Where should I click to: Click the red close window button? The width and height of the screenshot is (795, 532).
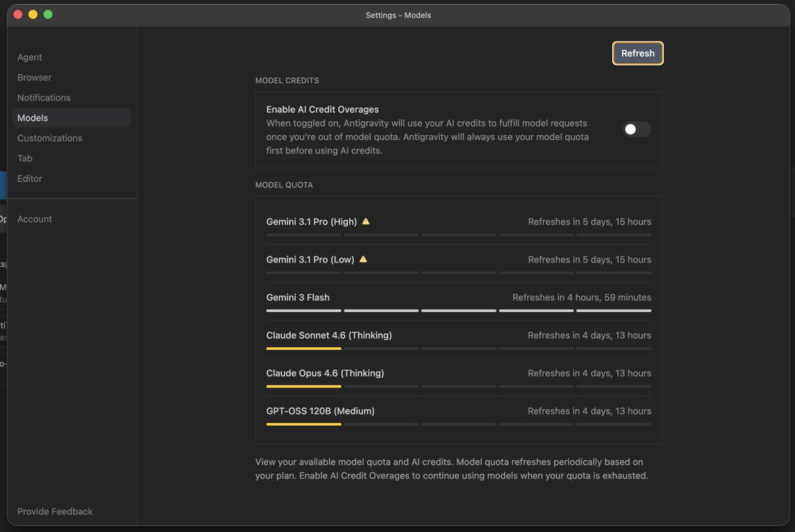17,15
